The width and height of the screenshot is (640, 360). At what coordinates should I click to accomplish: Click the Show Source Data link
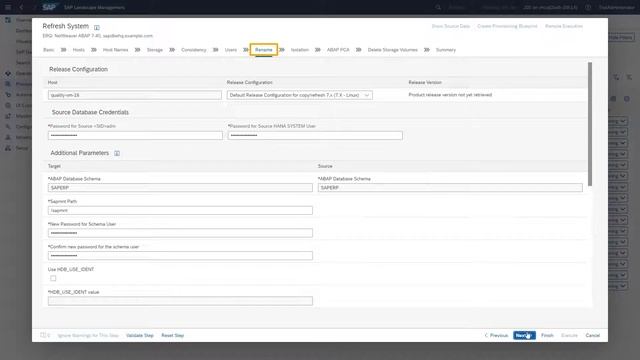tap(451, 26)
